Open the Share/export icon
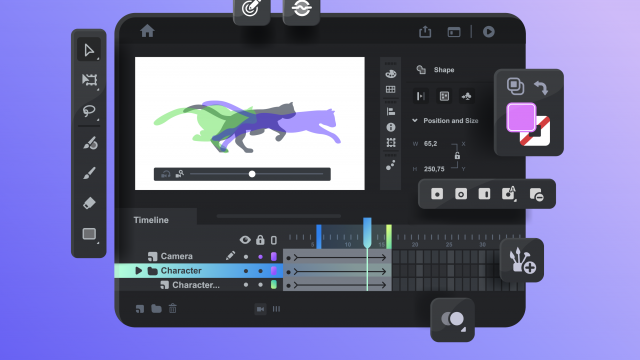640x360 pixels. 425,31
